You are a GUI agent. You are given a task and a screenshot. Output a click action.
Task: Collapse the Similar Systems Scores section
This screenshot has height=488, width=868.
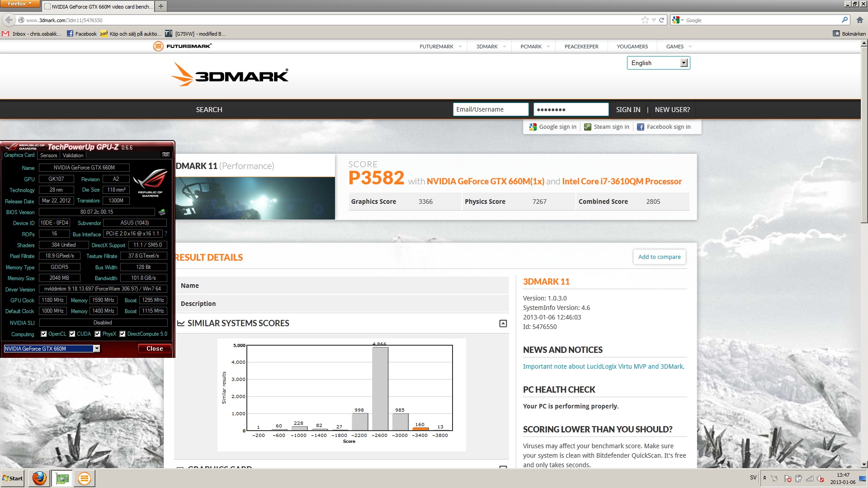point(503,324)
